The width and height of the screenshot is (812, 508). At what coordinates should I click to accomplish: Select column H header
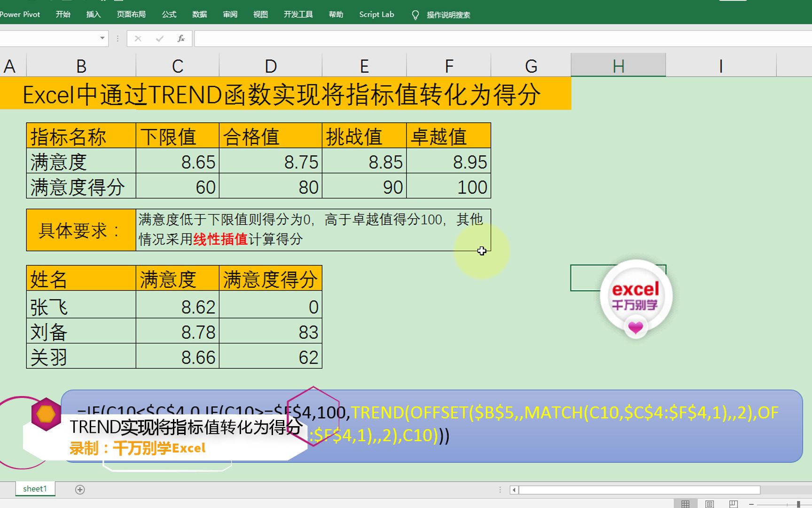[618, 66]
